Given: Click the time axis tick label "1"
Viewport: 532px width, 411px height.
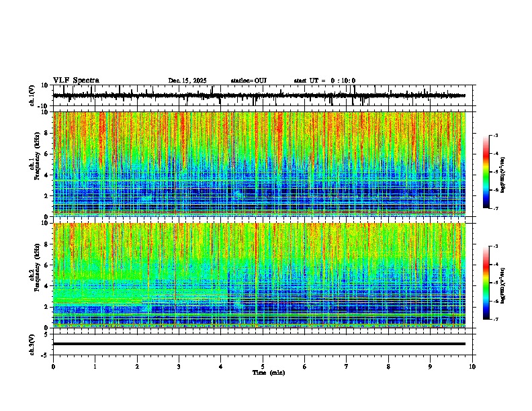Looking at the screenshot, I should (95, 367).
